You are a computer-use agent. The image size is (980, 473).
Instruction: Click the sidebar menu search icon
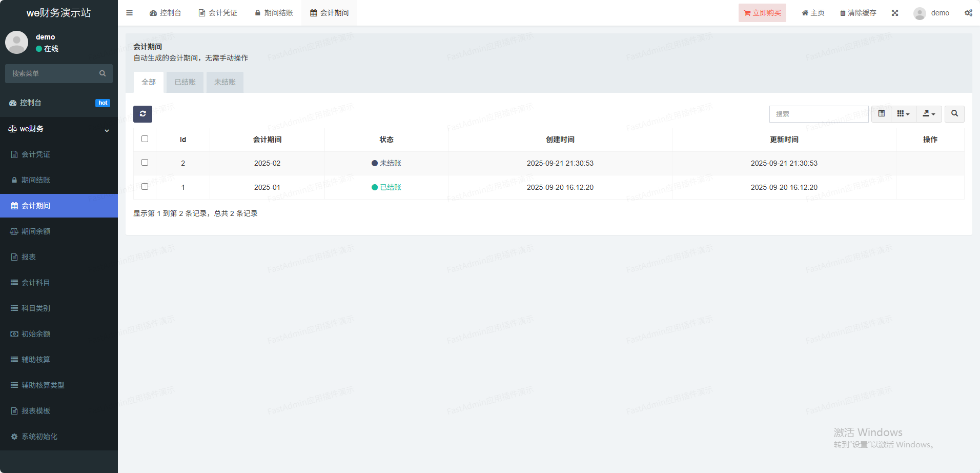[103, 73]
